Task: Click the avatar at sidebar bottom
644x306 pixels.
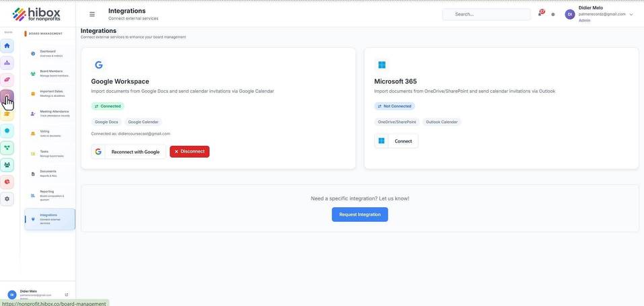Action: pyautogui.click(x=12, y=295)
